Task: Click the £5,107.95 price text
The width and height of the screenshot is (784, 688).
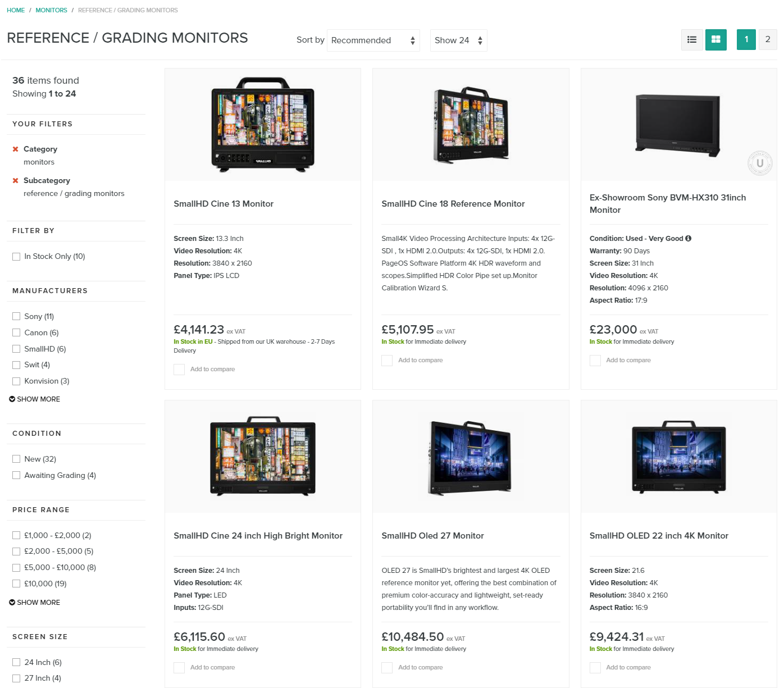Action: tap(408, 330)
